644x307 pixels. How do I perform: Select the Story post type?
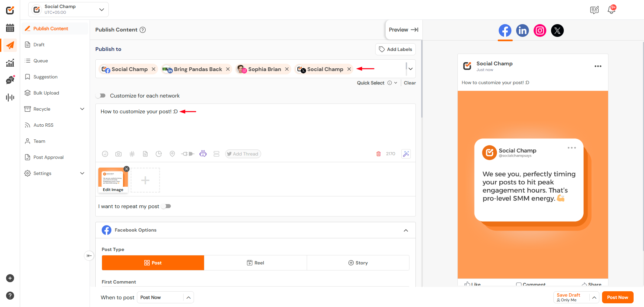point(358,263)
